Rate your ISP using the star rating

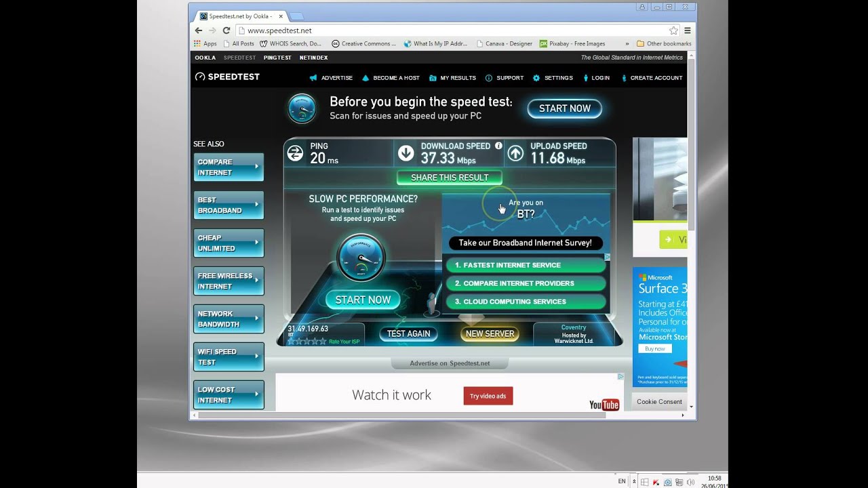(307, 342)
